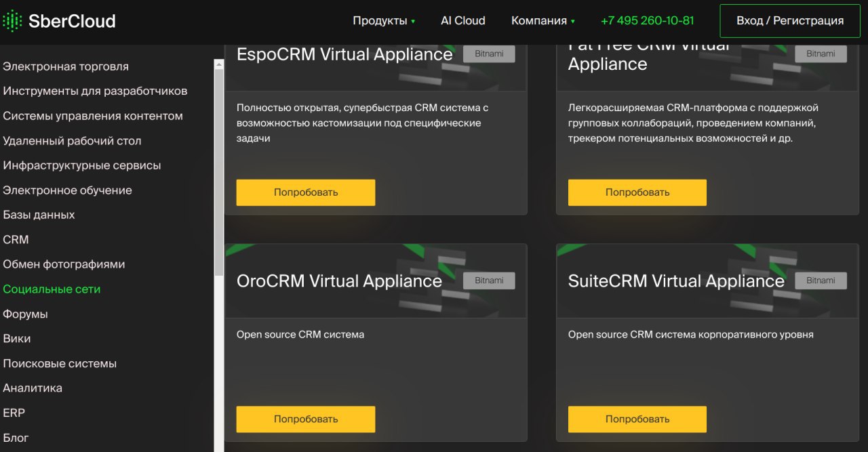Select Инструменты для разработчиков category
868x452 pixels.
click(95, 91)
